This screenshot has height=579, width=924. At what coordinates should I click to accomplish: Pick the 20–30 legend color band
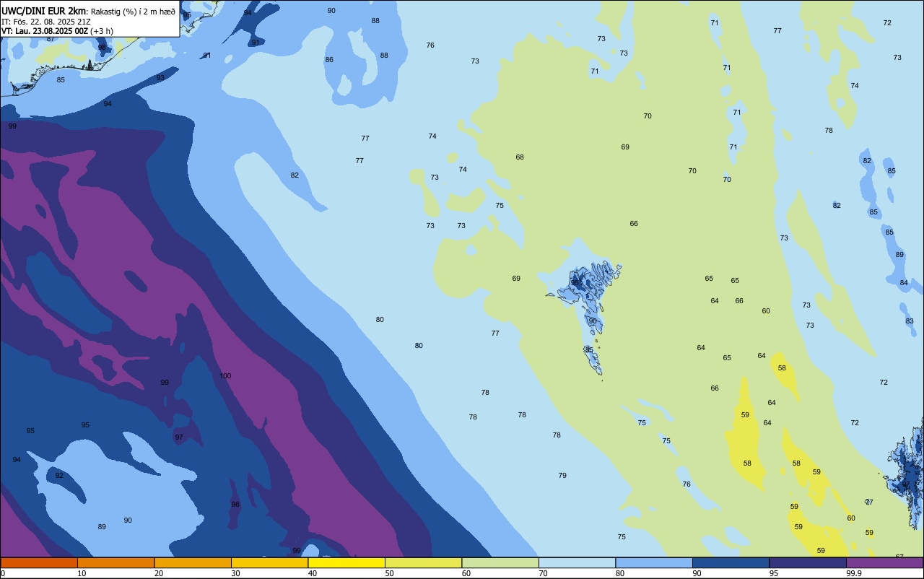pyautogui.click(x=193, y=562)
